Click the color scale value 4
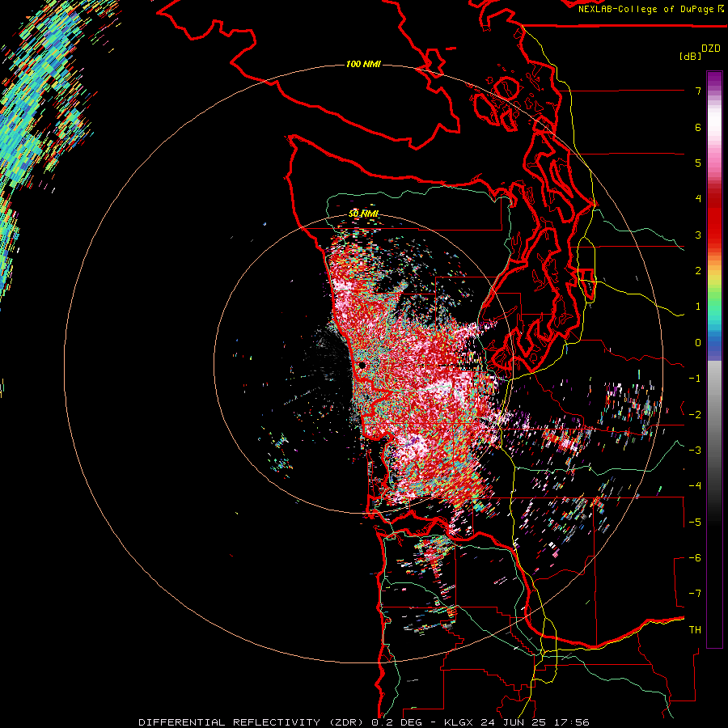This screenshot has width=728, height=728. coord(698,199)
